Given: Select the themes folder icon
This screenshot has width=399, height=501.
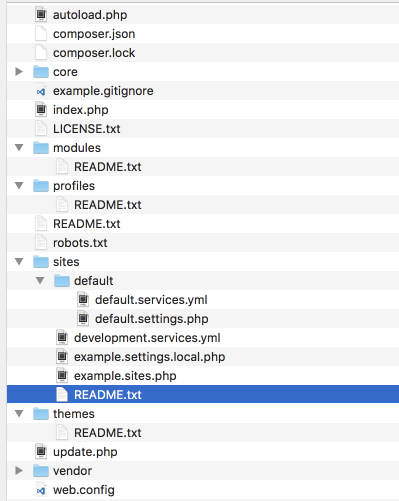Looking at the screenshot, I should (41, 414).
